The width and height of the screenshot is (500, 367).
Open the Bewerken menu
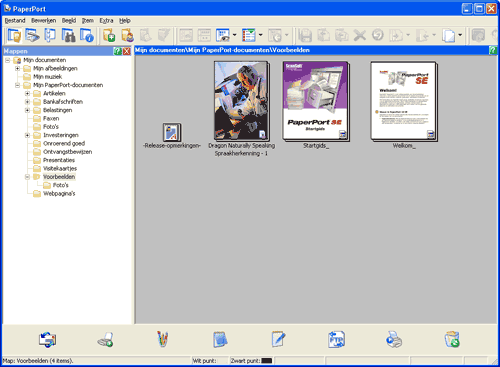click(43, 21)
